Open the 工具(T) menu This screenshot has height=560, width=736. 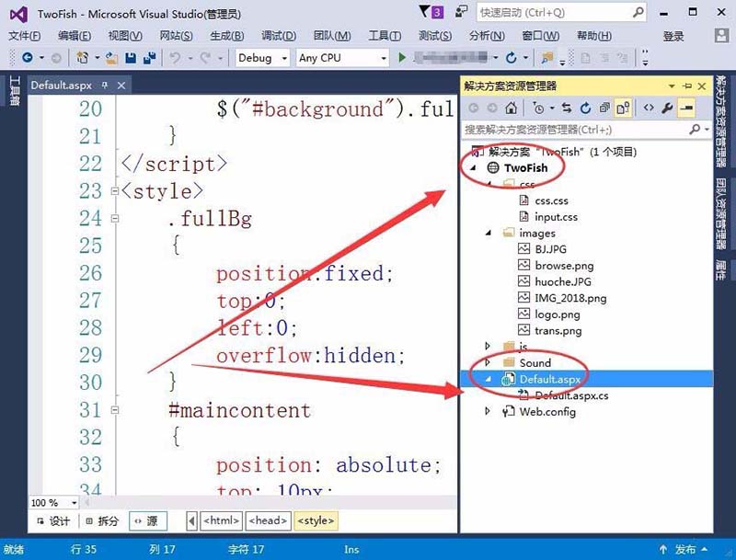pos(385,36)
